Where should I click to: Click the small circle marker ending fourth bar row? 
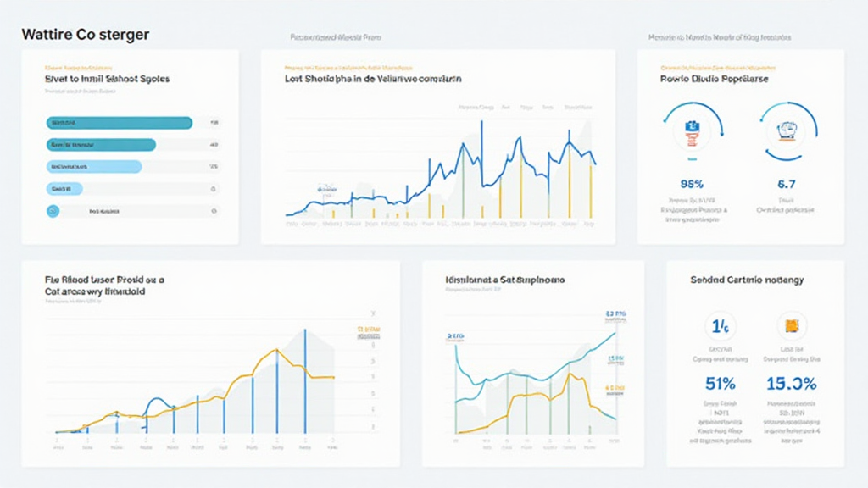coord(214,188)
